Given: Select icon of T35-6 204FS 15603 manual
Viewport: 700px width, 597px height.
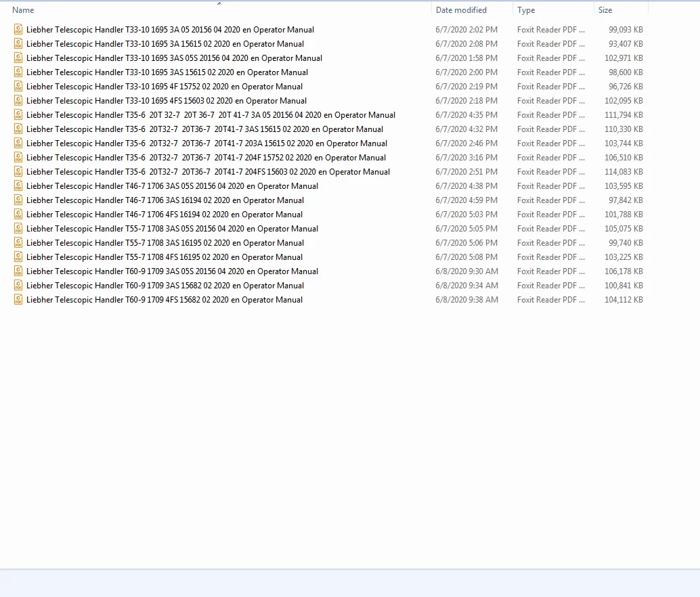Looking at the screenshot, I should click(18, 172).
